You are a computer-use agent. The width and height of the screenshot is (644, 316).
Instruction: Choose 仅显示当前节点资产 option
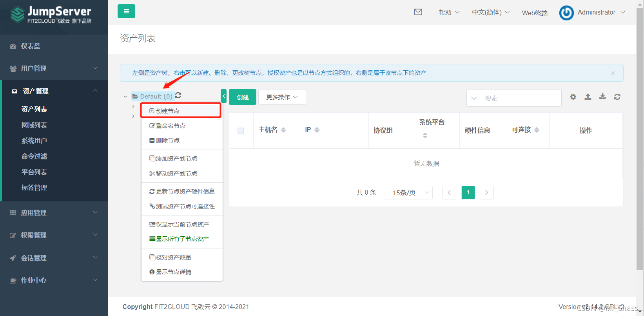pos(182,224)
